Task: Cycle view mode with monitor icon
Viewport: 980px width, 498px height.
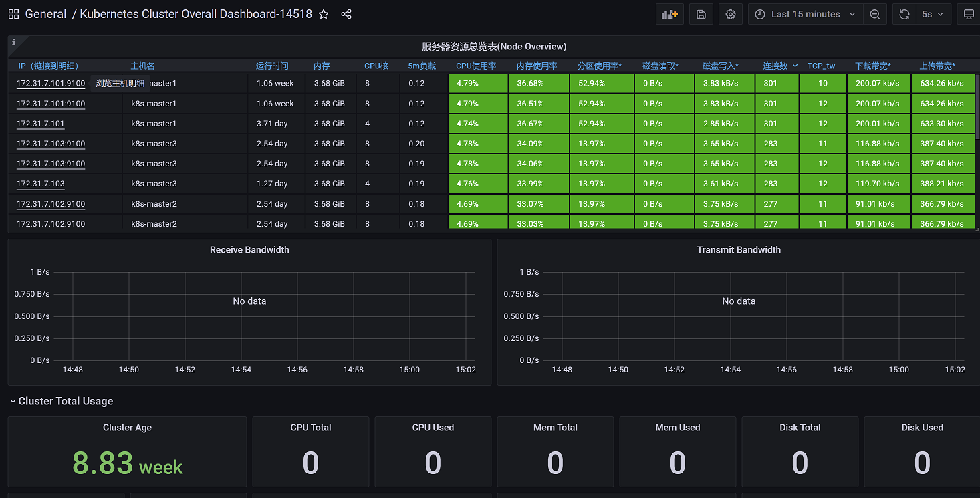Action: coord(969,14)
